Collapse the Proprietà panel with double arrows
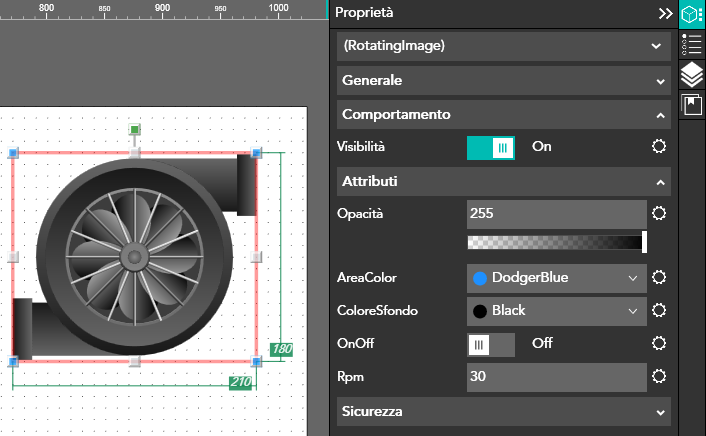Viewport: 706px width, 436px height. (x=665, y=14)
